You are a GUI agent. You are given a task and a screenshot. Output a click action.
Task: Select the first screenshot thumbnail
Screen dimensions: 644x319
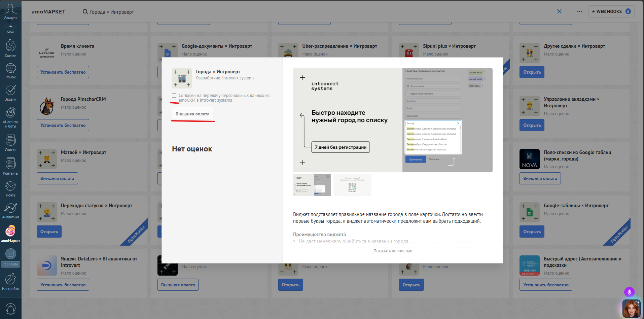click(x=312, y=185)
